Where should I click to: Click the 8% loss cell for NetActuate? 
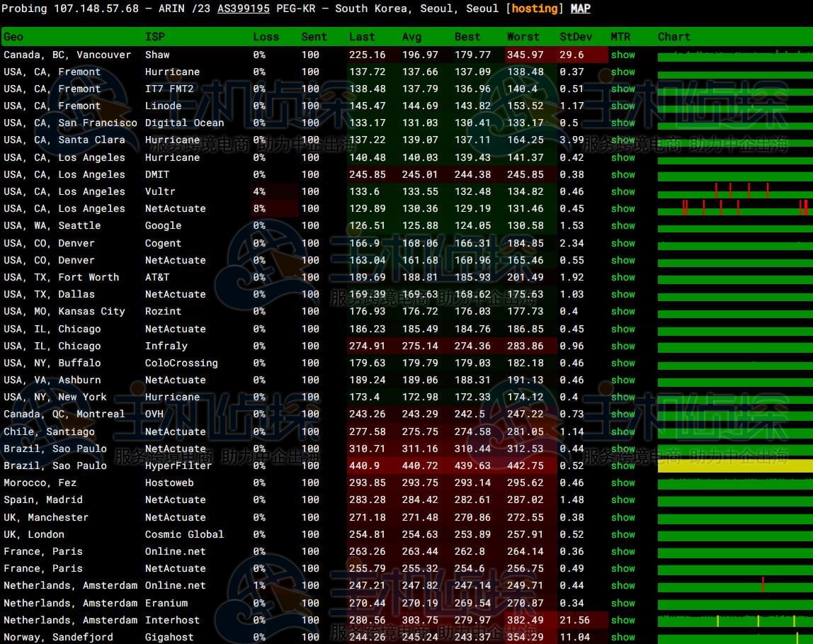(x=259, y=208)
